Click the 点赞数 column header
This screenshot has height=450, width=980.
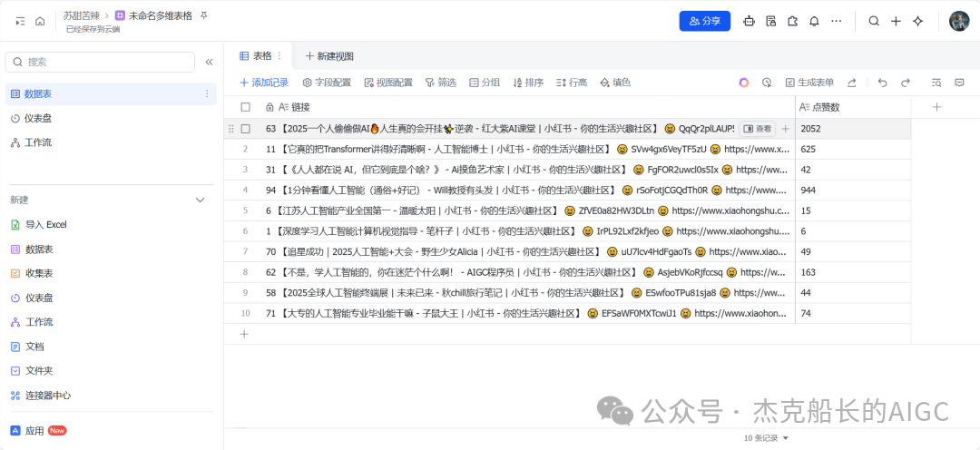852,107
